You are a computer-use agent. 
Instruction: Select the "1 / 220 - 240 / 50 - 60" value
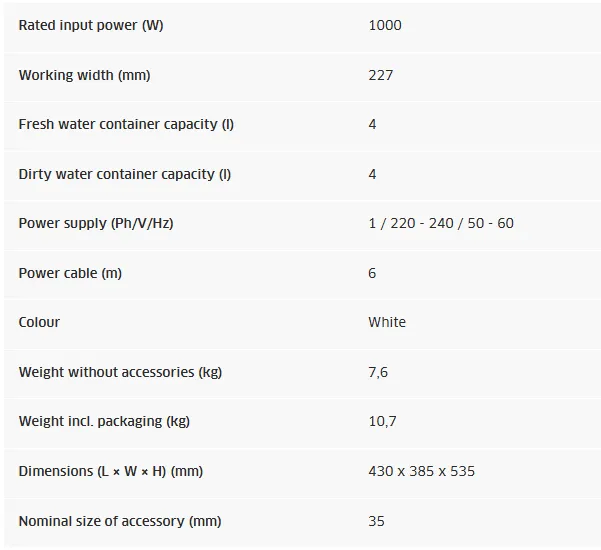(441, 223)
